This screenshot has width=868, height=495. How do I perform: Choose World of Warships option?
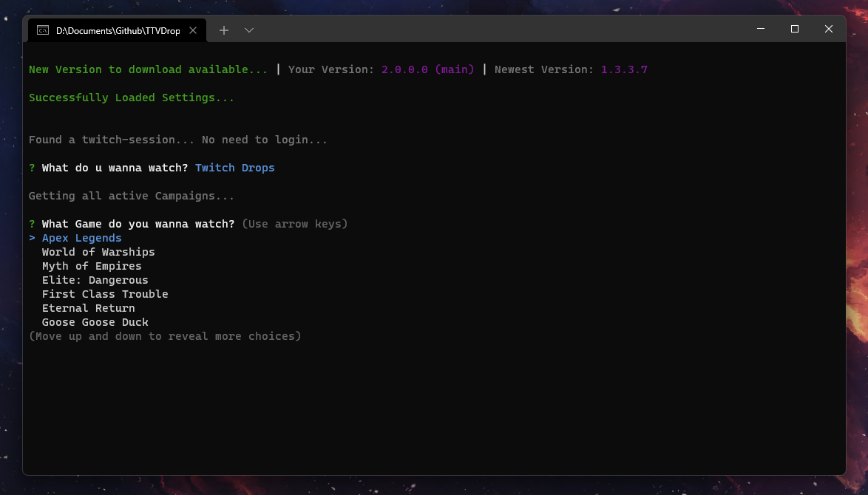click(x=98, y=252)
